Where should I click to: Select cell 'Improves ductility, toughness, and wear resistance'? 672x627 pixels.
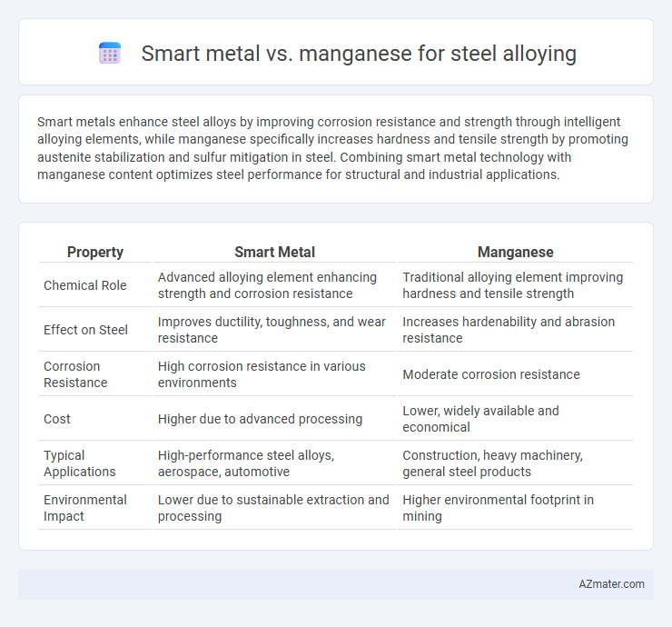(275, 330)
